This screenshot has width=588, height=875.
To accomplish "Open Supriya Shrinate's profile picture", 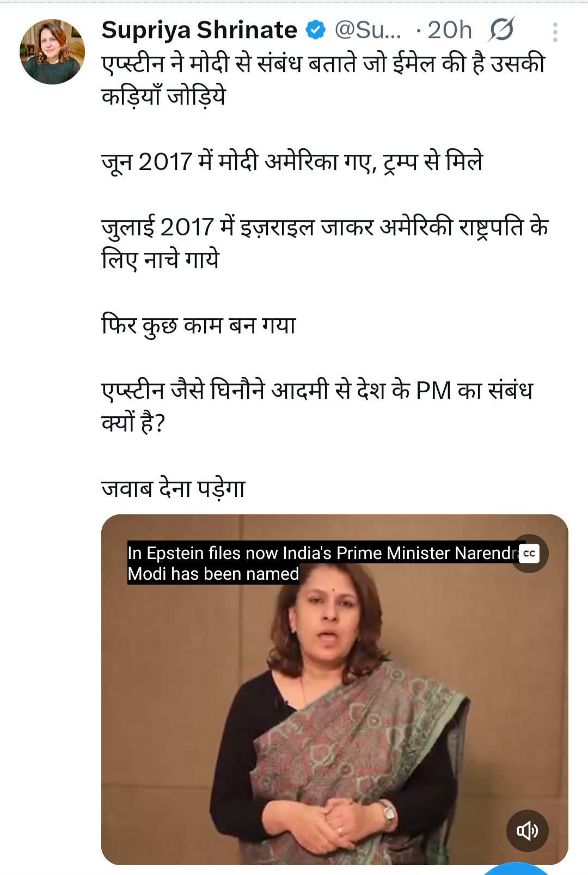I will pos(52,52).
